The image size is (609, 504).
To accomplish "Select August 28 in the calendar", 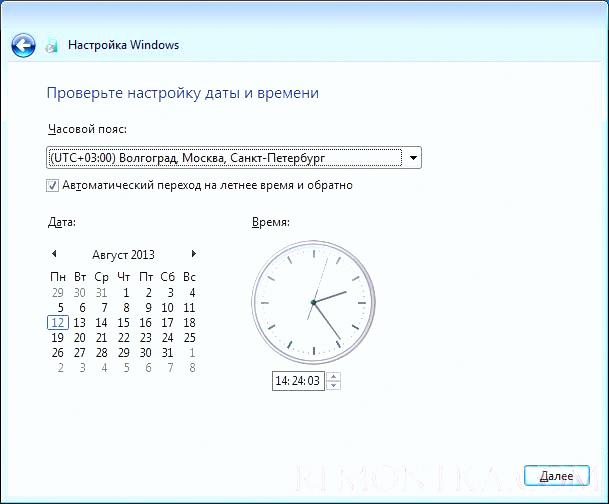I will pos(102,353).
